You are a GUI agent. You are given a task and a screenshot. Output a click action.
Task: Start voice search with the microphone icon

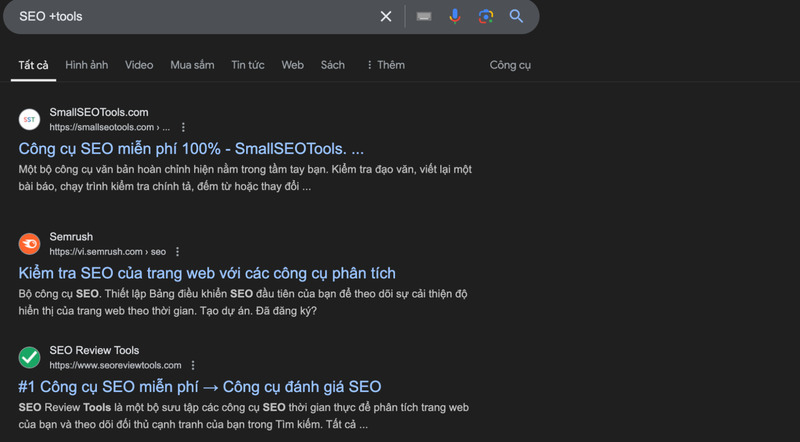455,16
